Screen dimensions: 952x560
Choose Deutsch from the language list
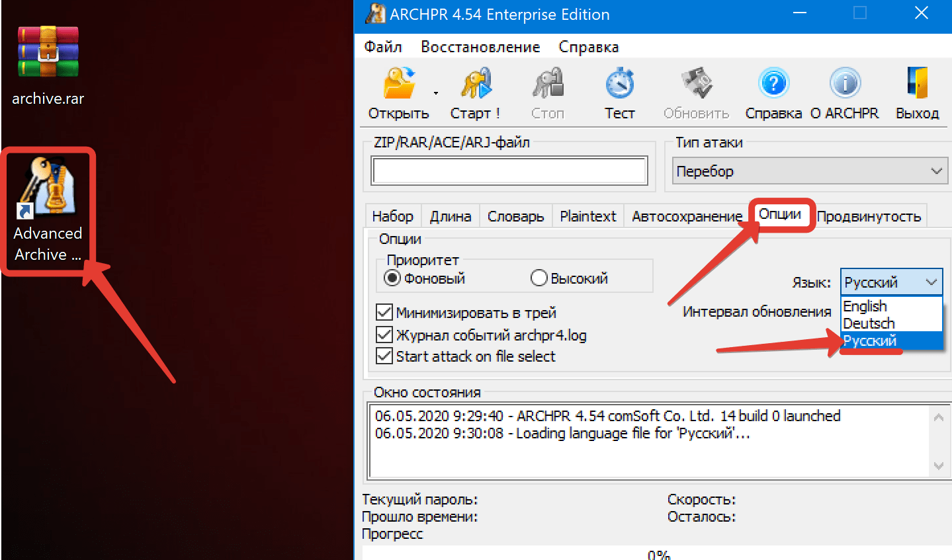891,323
